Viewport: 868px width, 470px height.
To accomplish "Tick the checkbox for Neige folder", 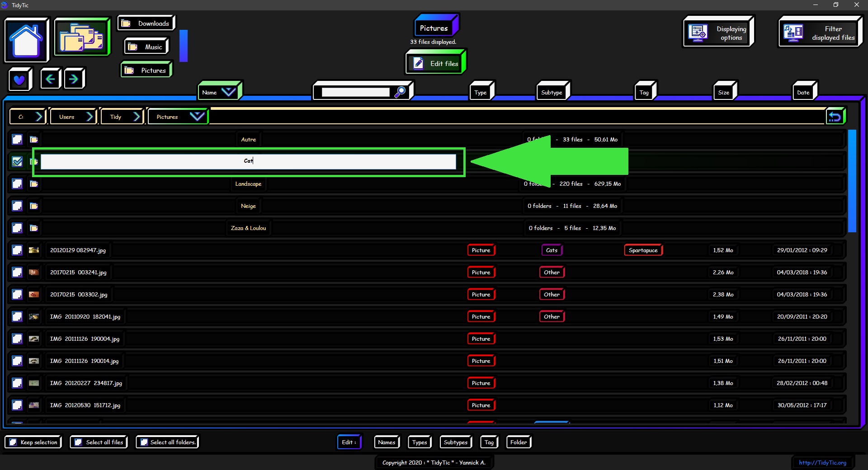I will tap(17, 206).
